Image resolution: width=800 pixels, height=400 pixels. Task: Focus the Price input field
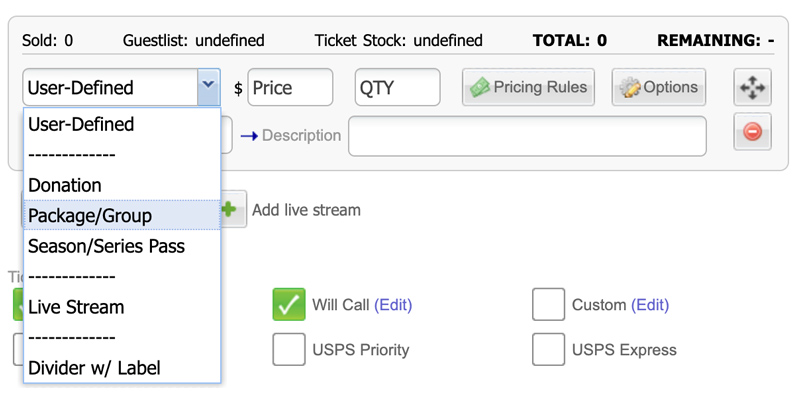[290, 87]
